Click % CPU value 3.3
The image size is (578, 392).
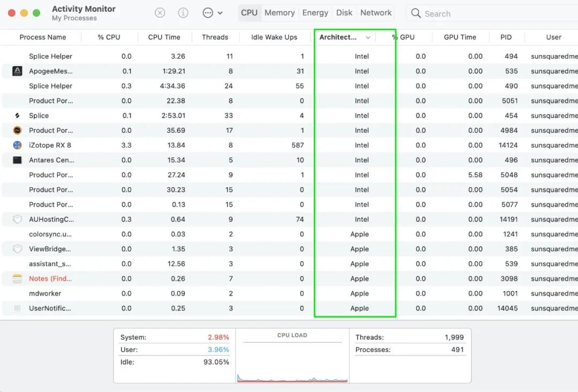tap(126, 145)
